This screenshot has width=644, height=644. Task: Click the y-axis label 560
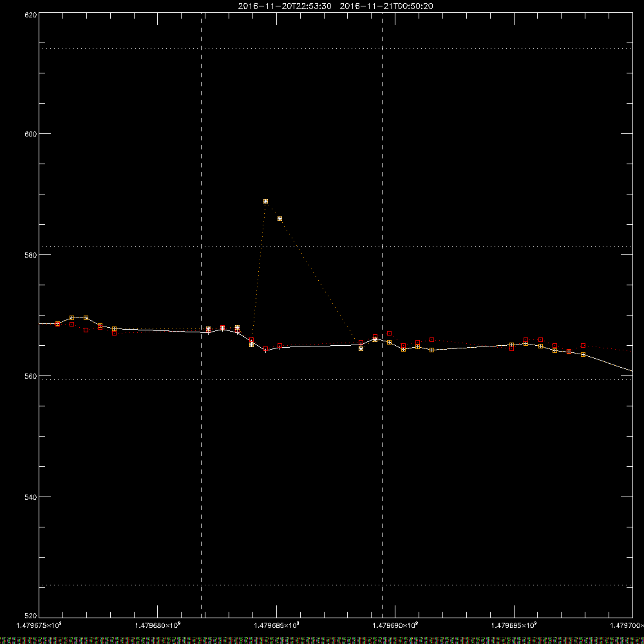[x=31, y=376]
